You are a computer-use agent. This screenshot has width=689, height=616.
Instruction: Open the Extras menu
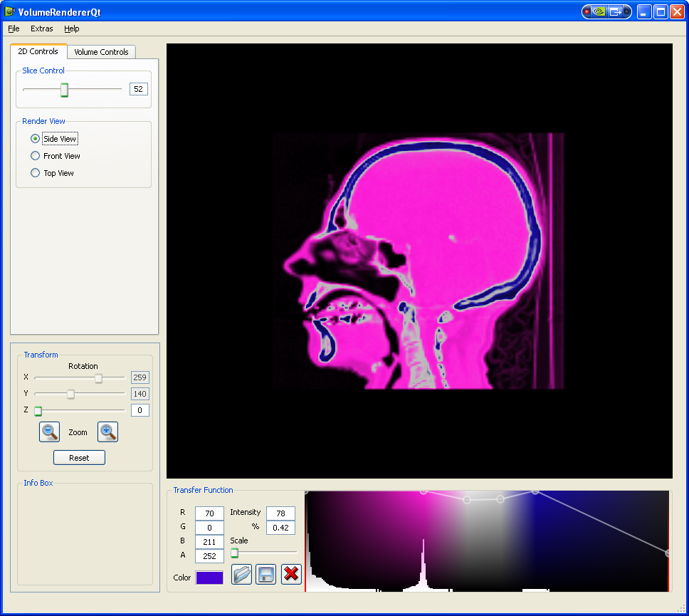coord(42,28)
